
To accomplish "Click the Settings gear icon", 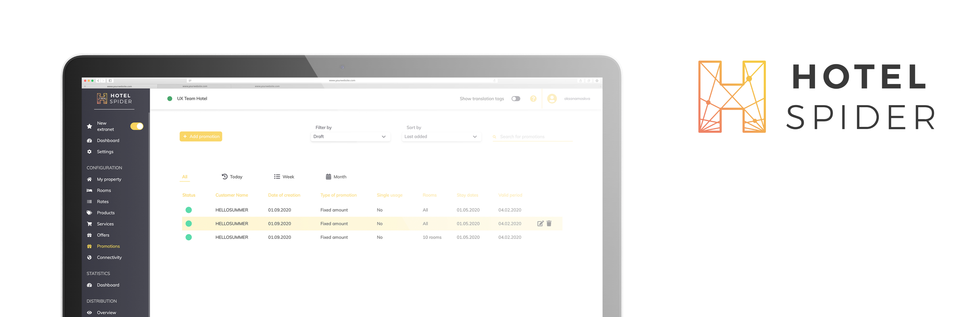I will [x=89, y=151].
